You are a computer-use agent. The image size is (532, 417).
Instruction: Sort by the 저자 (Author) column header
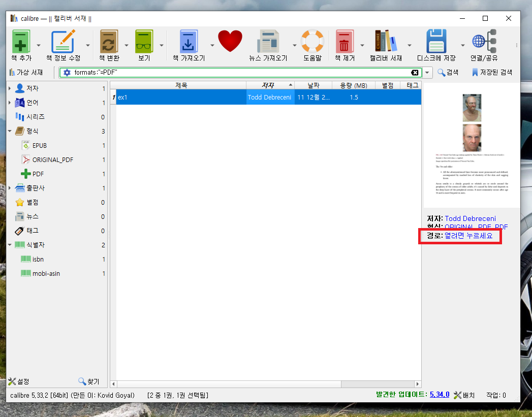coord(270,85)
